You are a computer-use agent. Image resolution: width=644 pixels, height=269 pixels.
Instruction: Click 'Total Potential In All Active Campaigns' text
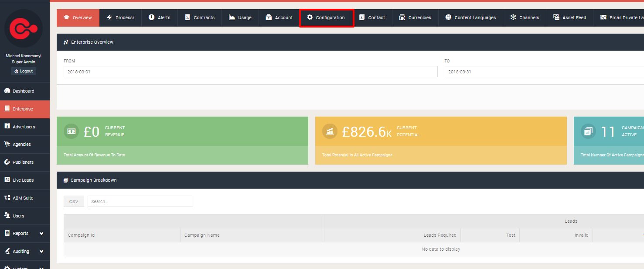click(x=357, y=155)
